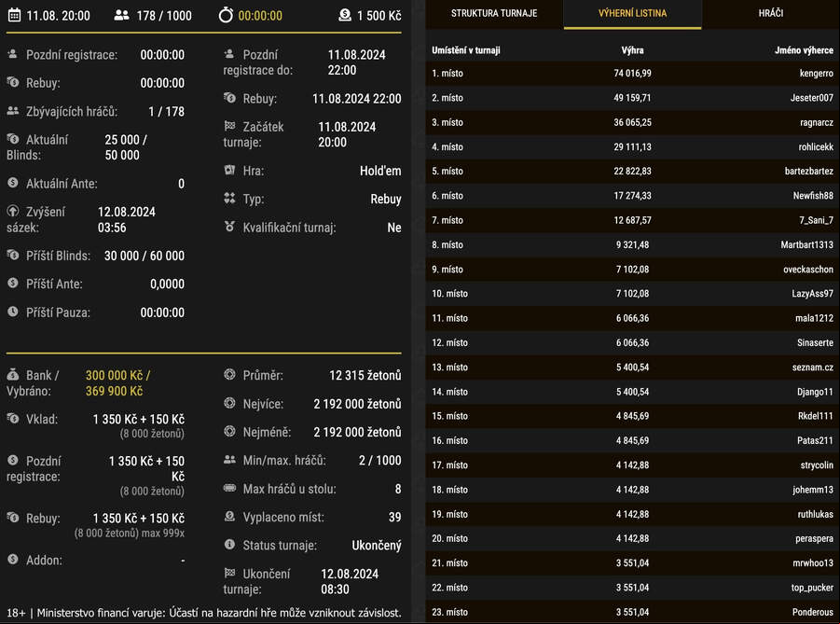Select winner name oveckaschon

click(x=808, y=270)
